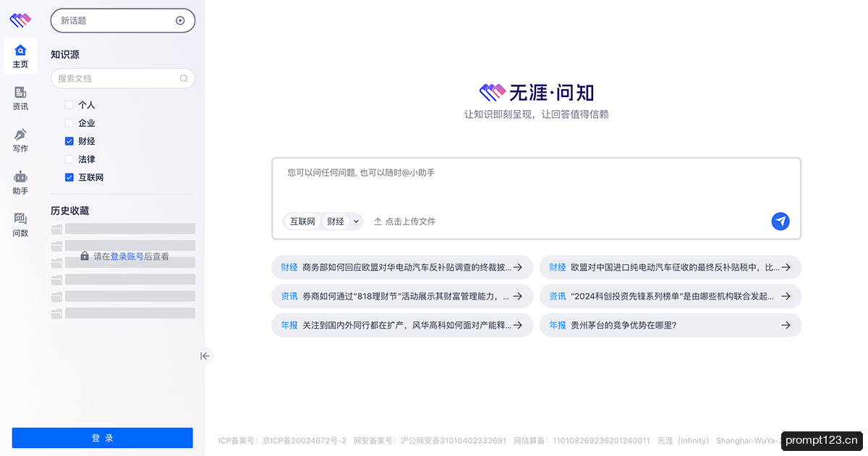868x456 pixels.
Task: Uncheck the 财经 knowledge source
Action: coord(69,141)
